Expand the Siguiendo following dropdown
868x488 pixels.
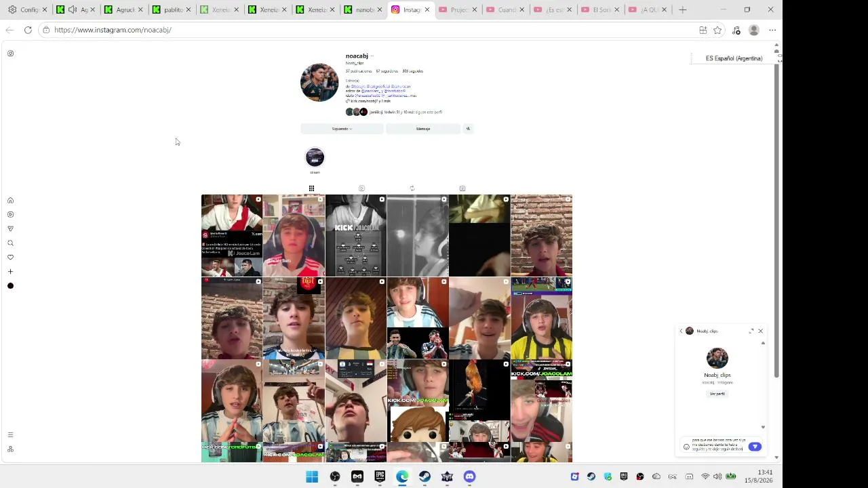(x=342, y=129)
